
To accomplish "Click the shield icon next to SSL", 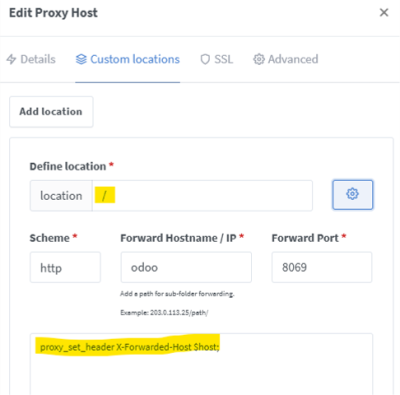I will click(x=205, y=59).
